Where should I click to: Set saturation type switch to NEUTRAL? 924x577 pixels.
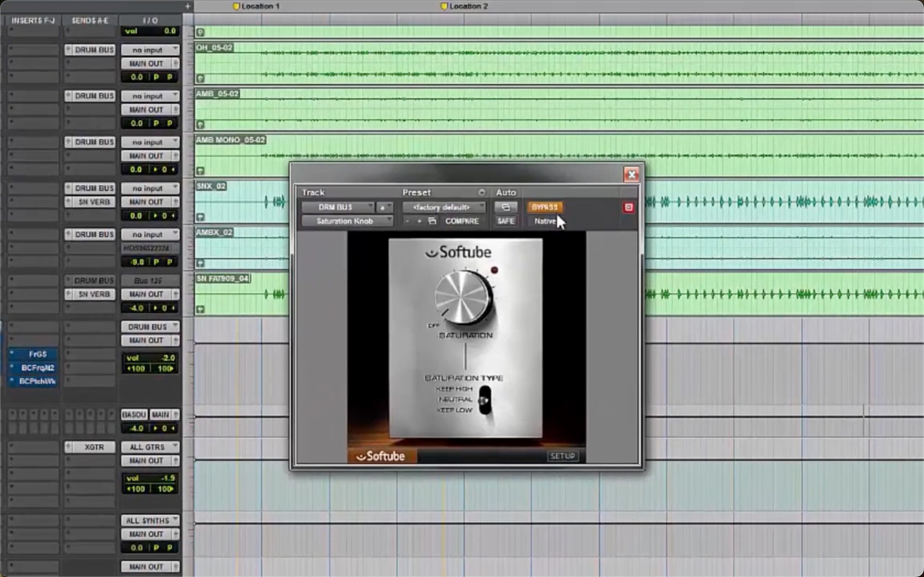[455, 399]
